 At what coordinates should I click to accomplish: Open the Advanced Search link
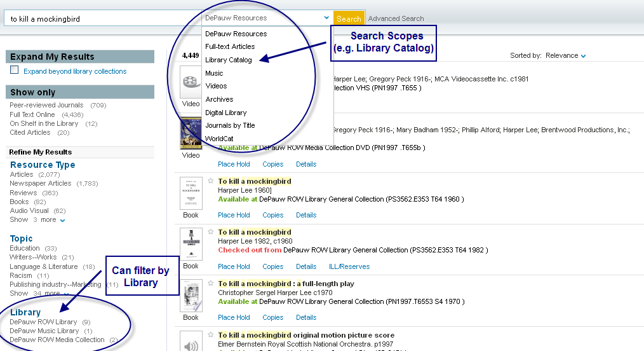click(x=396, y=18)
